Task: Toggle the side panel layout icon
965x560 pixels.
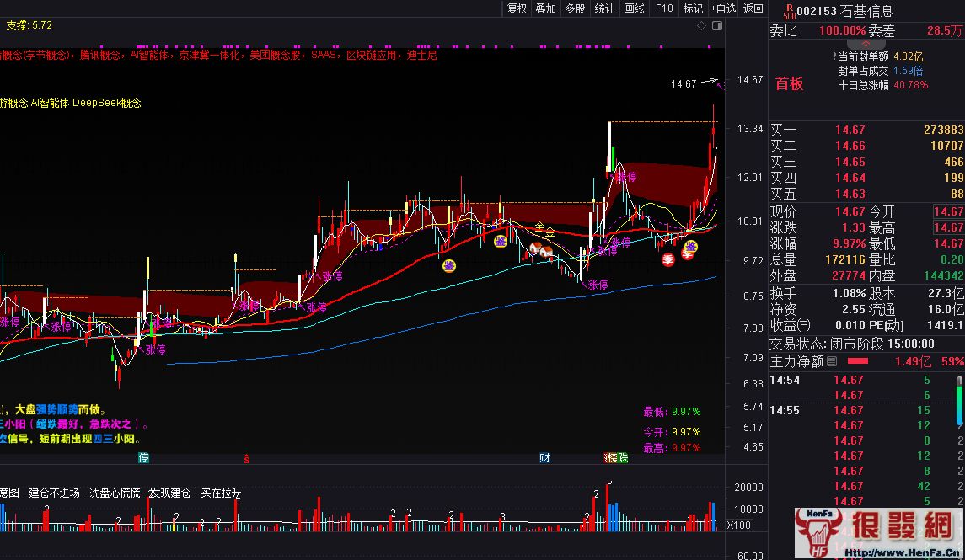Action: [717, 26]
